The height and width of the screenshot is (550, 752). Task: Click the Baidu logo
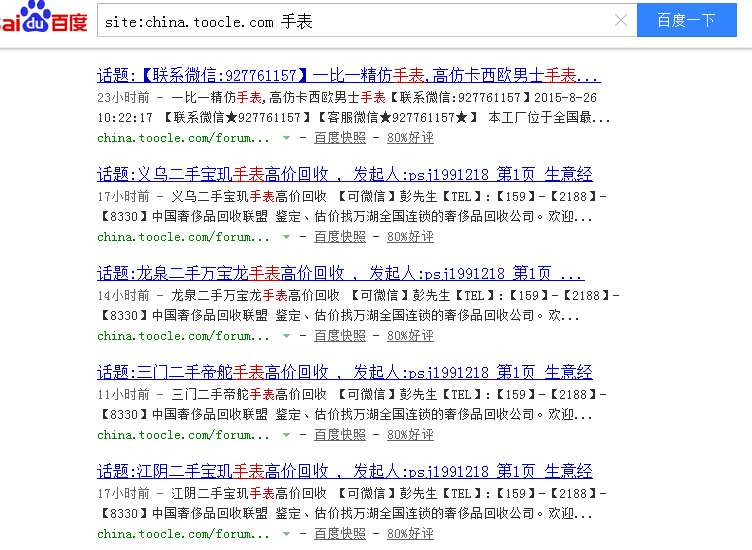coord(44,17)
